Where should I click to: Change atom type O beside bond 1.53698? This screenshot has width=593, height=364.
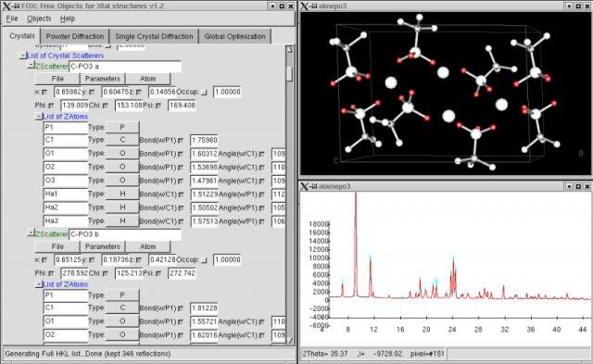click(122, 167)
